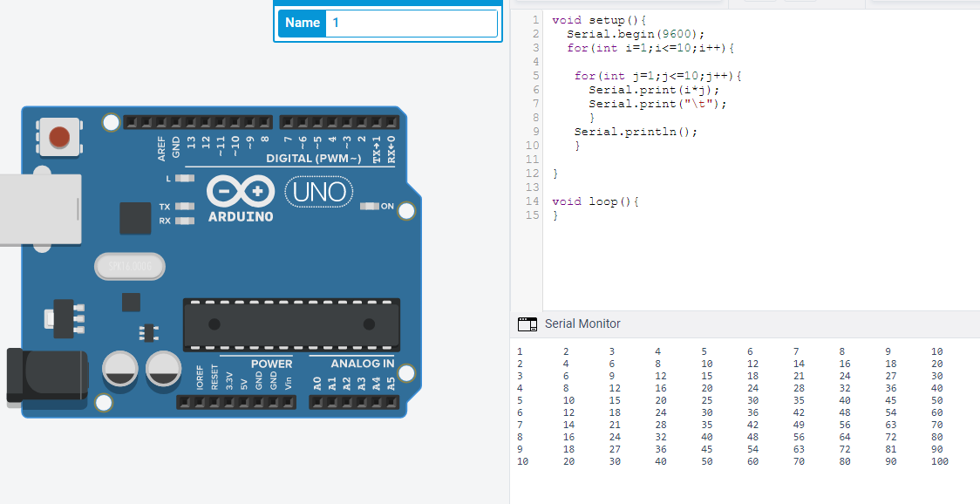Click the Serial Monitor window icon

[527, 324]
